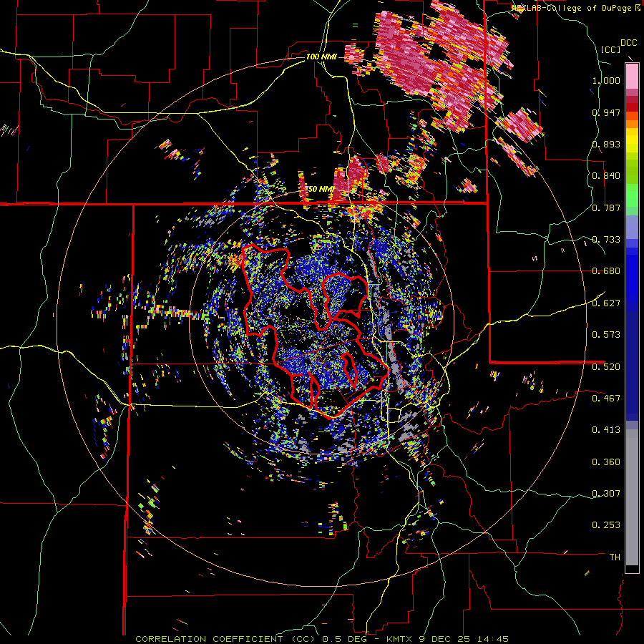The height and width of the screenshot is (644, 644).
Task: Select the 0.360 legend value
Action: coord(606,462)
